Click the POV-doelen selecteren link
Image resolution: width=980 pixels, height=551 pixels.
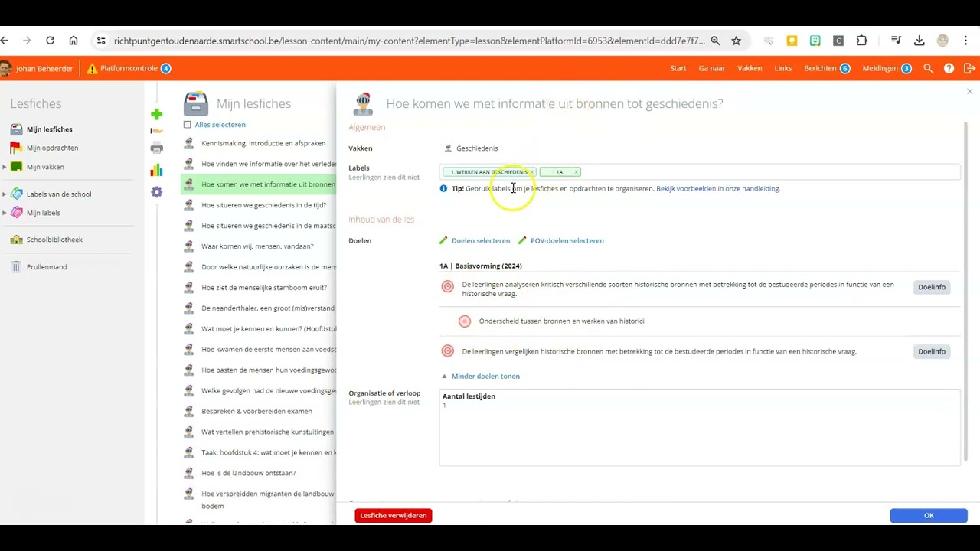[567, 240]
